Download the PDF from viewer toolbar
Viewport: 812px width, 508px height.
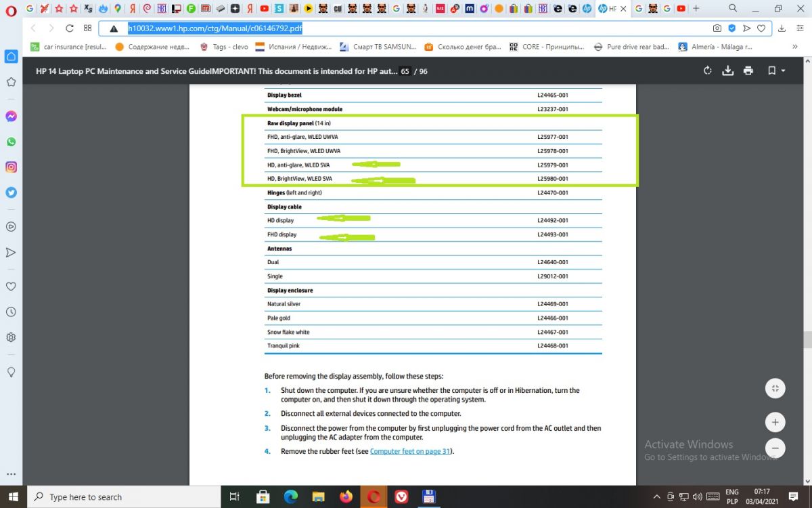728,70
